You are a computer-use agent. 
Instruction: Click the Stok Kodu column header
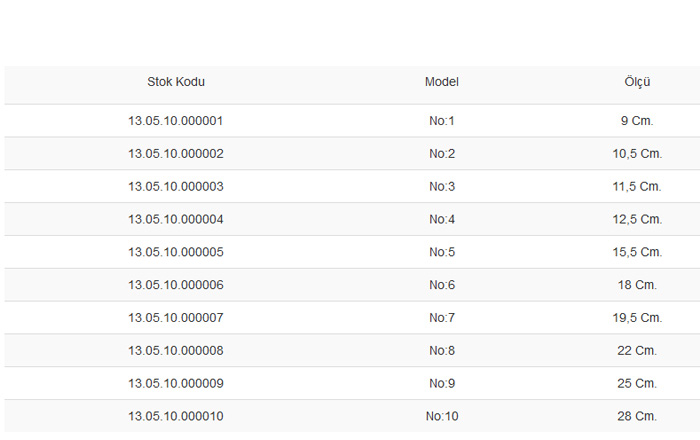[176, 82]
